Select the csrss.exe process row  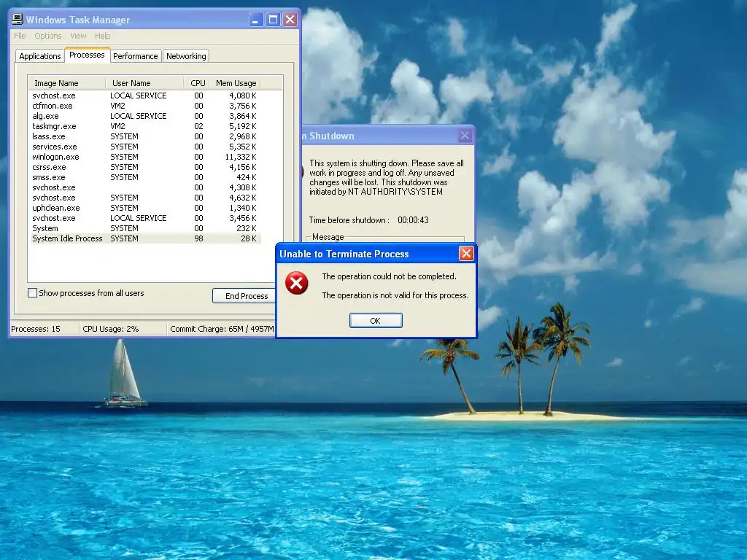pyautogui.click(x=145, y=167)
